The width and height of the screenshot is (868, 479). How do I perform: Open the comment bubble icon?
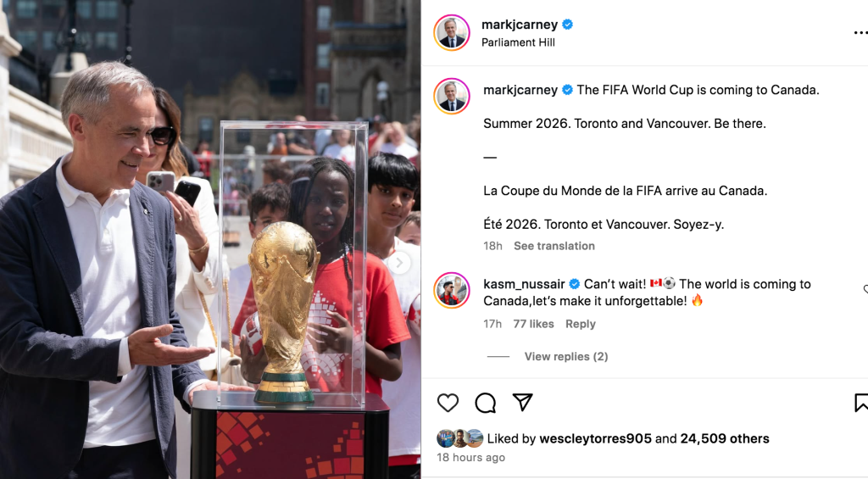(x=486, y=403)
